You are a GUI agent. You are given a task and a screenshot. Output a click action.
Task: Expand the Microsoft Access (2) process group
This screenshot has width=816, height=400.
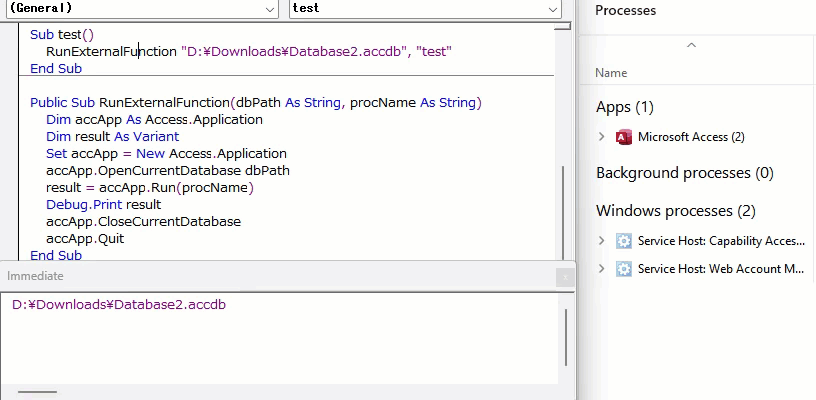click(602, 137)
